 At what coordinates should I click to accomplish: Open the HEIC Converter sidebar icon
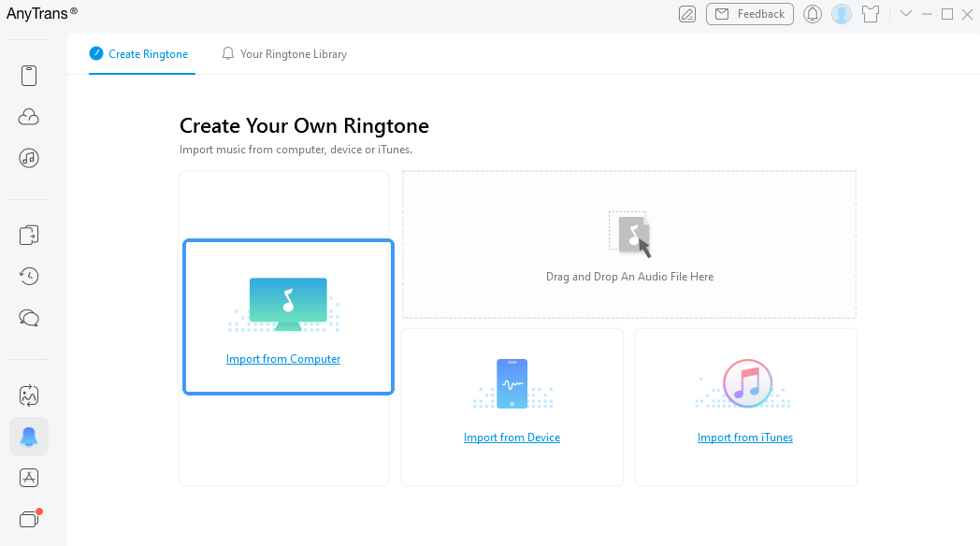coord(29,395)
